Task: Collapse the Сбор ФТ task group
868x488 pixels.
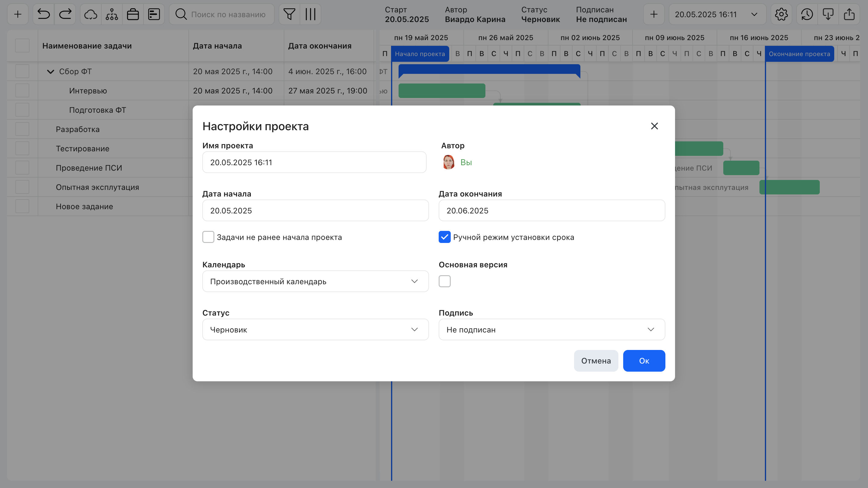Action: pos(51,71)
